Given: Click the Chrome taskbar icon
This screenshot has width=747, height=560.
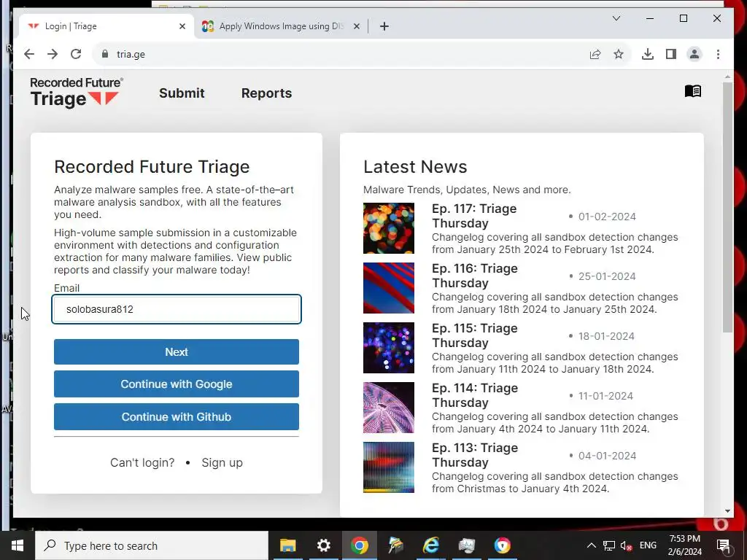Looking at the screenshot, I should coord(359,545).
